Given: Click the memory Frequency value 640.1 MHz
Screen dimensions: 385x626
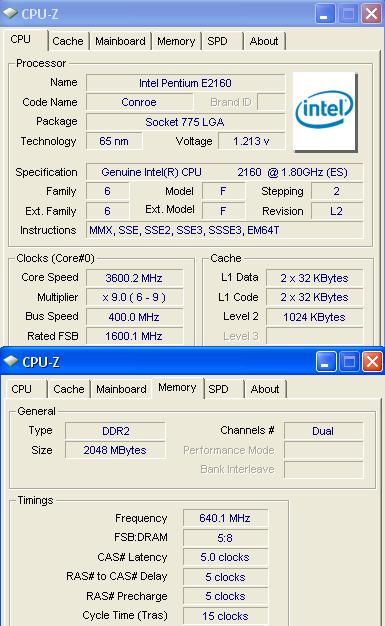Looking at the screenshot, I should [x=225, y=518].
